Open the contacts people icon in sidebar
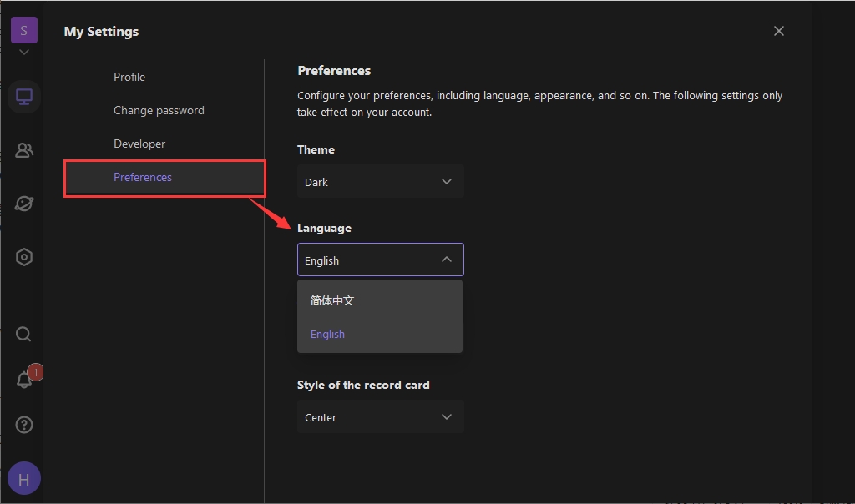This screenshot has height=504, width=855. pos(24,150)
